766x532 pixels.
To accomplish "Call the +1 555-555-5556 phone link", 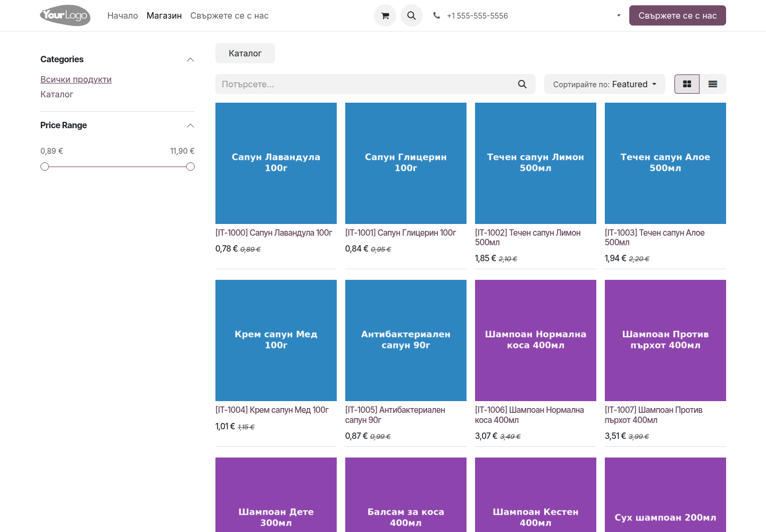I will point(477,15).
